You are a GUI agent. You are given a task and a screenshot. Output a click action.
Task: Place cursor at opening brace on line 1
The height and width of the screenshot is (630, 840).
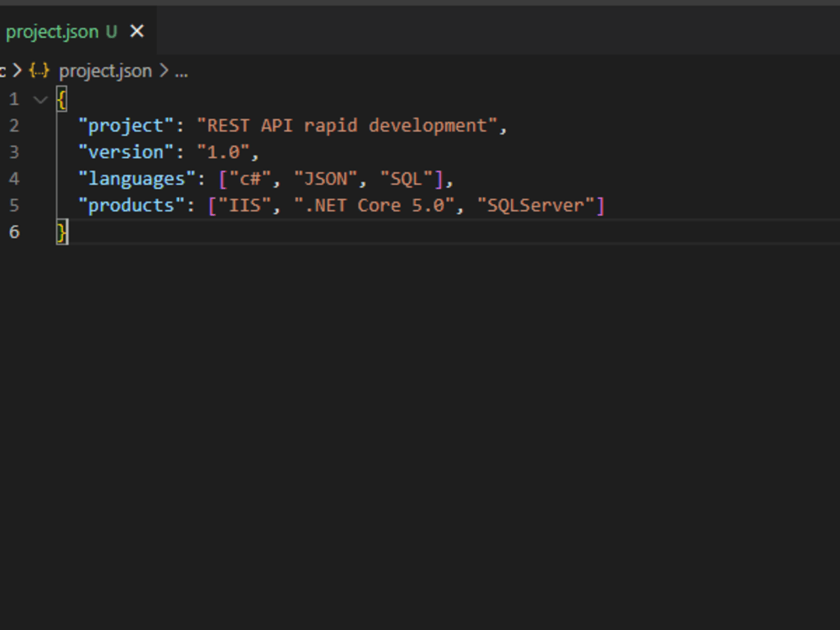(61, 100)
